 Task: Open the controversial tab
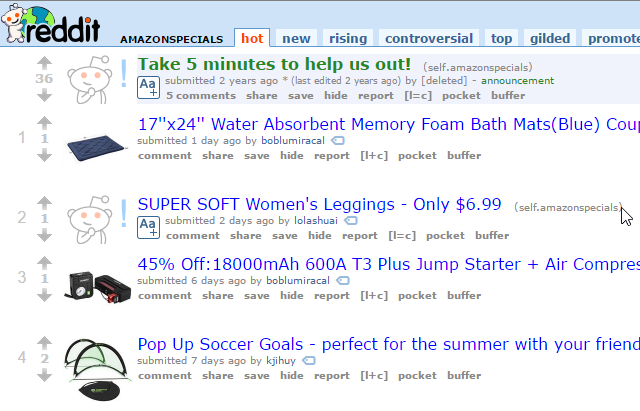[429, 38]
